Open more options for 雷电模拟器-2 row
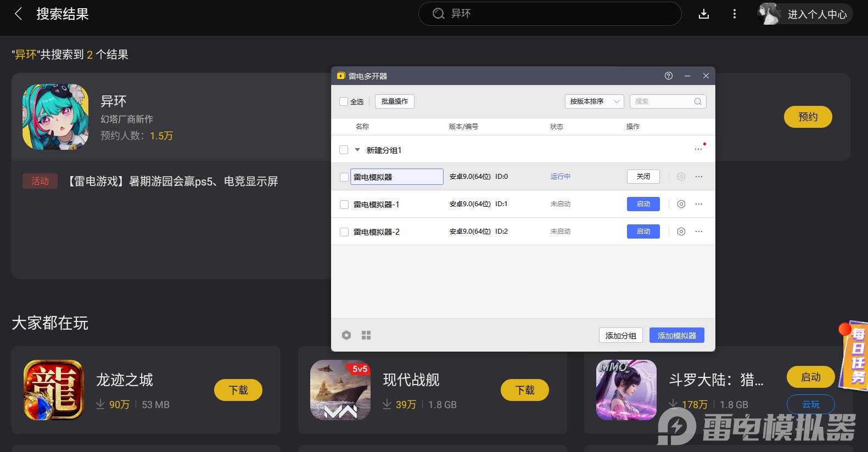Viewport: 868px width, 452px height. (x=699, y=231)
